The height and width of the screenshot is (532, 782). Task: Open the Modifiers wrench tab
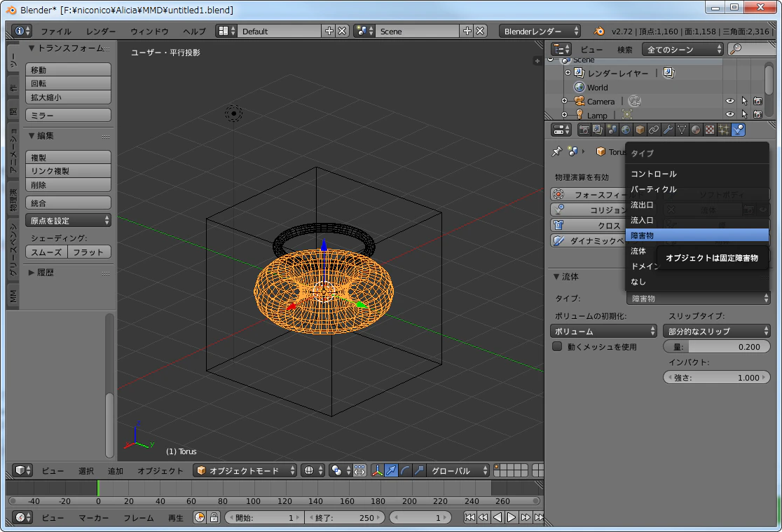pos(667,130)
